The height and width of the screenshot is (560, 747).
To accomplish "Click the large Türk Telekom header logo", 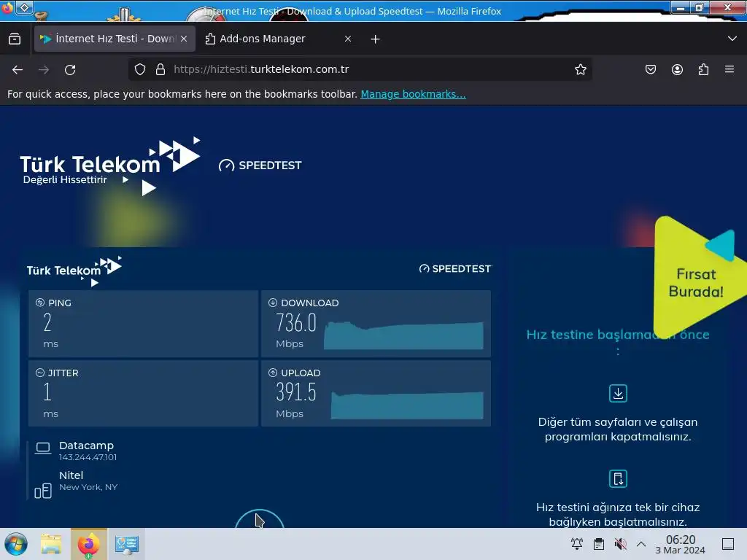I will click(110, 166).
